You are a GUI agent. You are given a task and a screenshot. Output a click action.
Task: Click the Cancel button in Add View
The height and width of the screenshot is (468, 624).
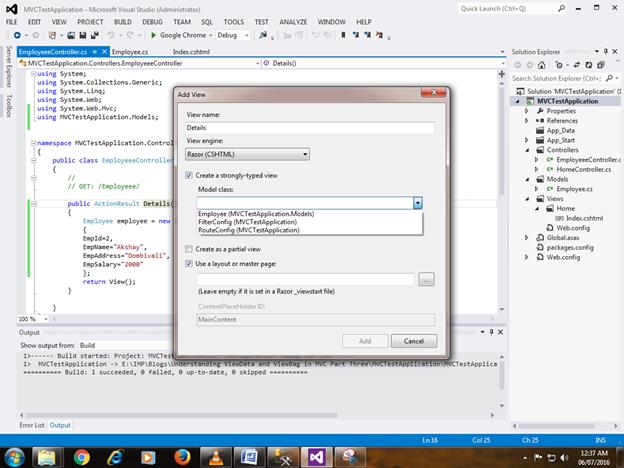(x=414, y=341)
